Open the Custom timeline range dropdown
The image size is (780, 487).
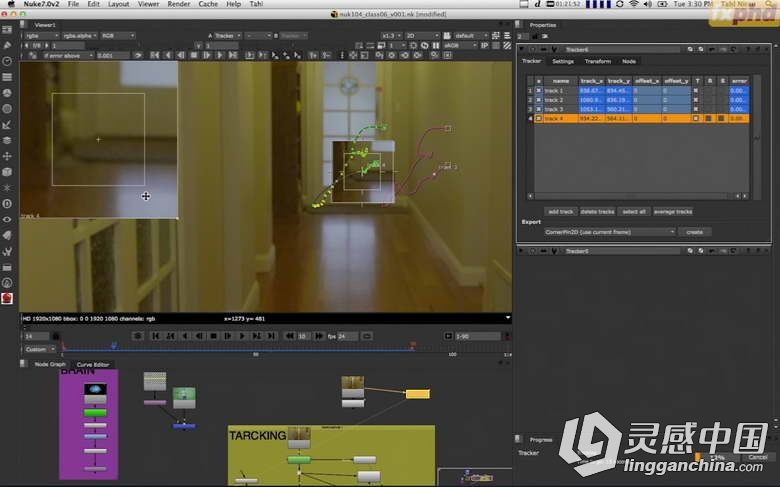point(40,350)
